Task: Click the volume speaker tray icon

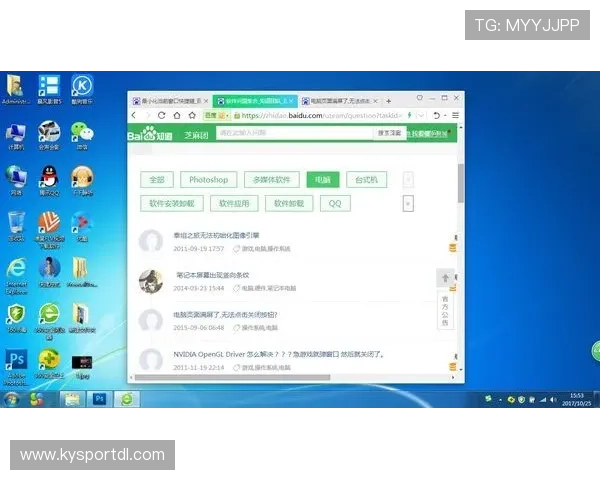Action: click(553, 400)
